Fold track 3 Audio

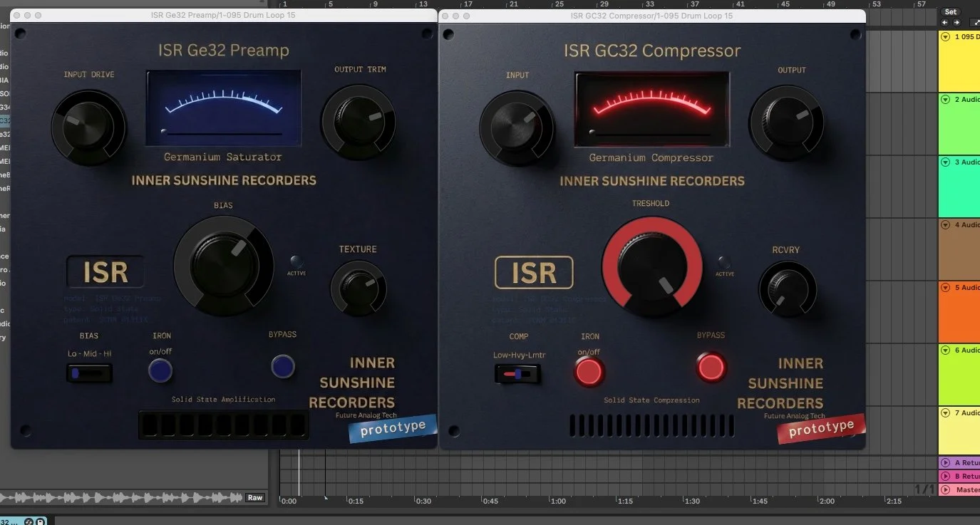[x=946, y=162]
